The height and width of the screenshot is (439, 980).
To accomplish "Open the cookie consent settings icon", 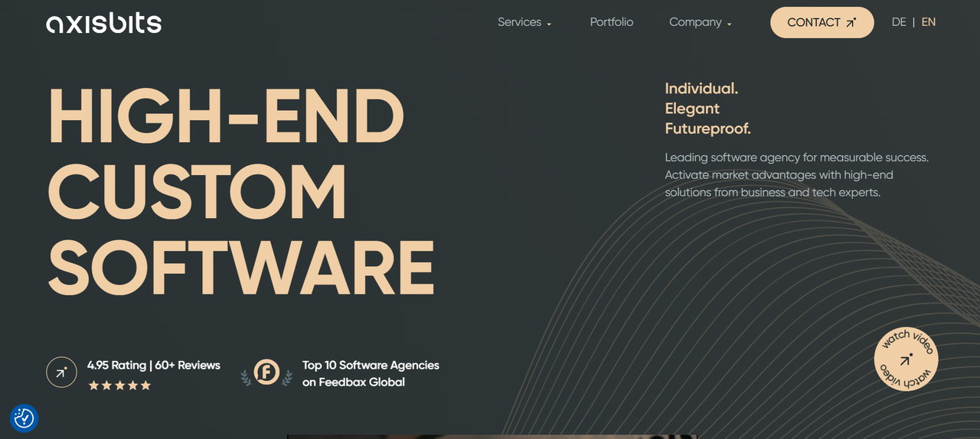I will [x=24, y=418].
